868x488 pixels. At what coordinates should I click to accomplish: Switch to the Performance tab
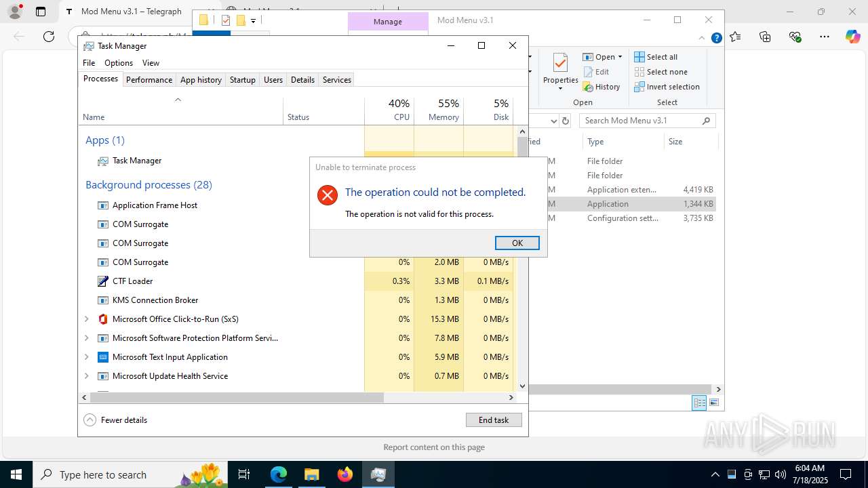pyautogui.click(x=149, y=80)
